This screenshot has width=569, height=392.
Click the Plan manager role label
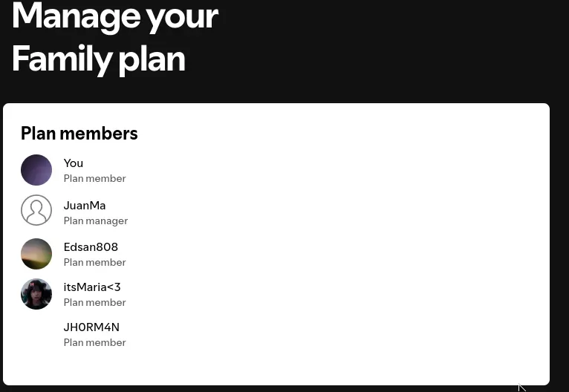95,220
